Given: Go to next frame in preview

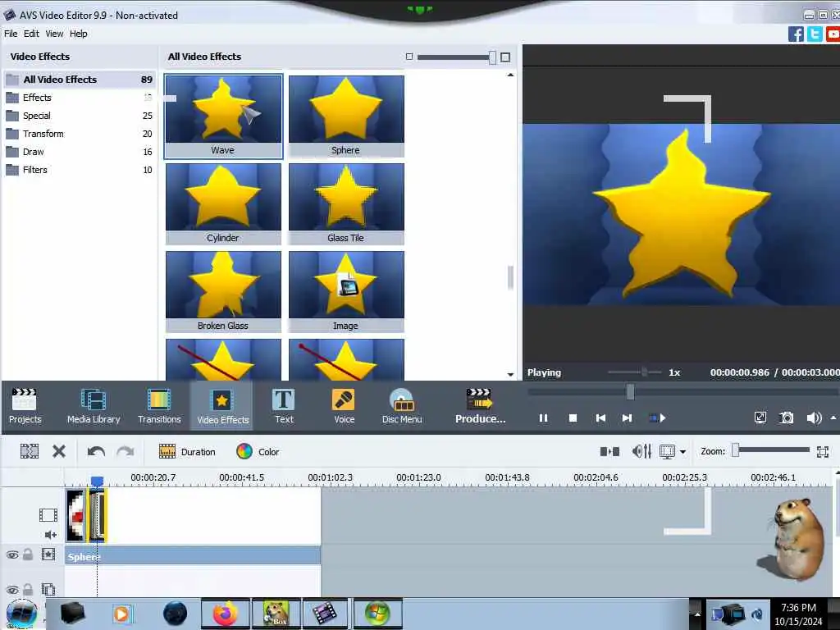Looking at the screenshot, I should [x=627, y=418].
